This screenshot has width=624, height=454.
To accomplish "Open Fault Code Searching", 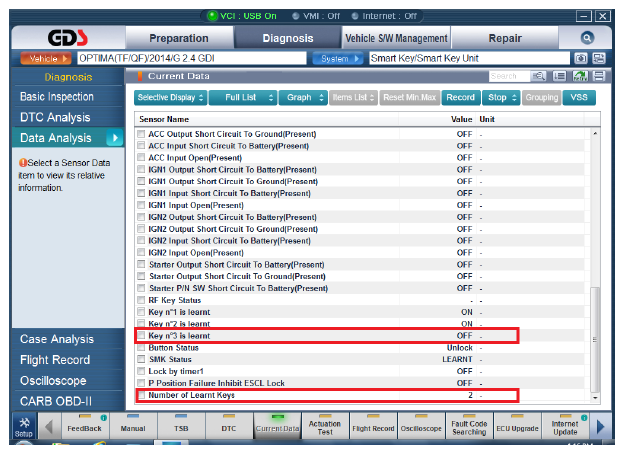I will click(x=469, y=427).
